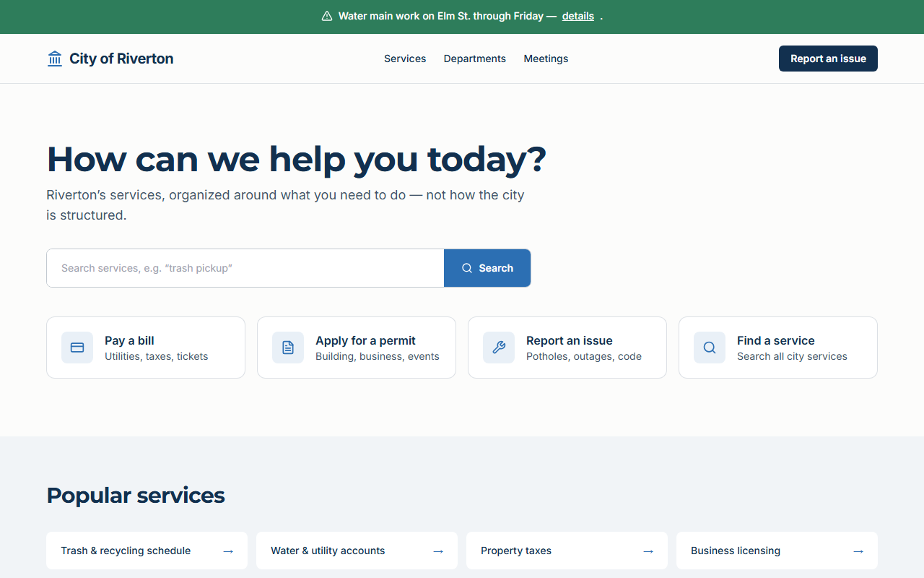The image size is (924, 578).
Task: Click the 'Building, business, events' subtitle
Action: tap(377, 356)
